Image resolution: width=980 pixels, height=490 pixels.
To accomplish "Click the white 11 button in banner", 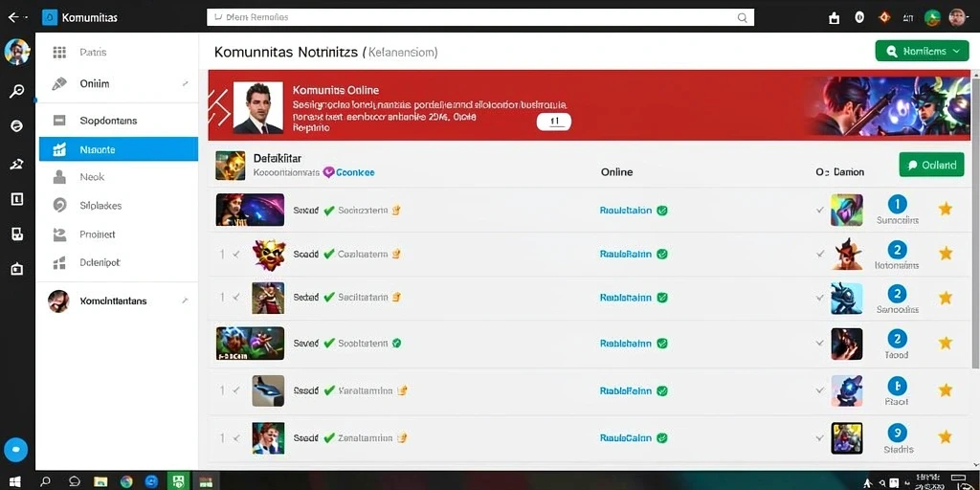I will point(554,122).
